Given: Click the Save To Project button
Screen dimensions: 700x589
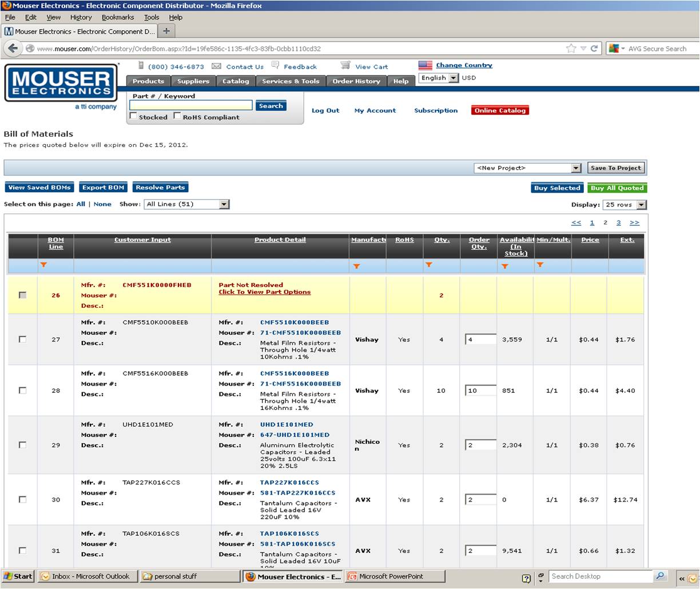Looking at the screenshot, I should (616, 168).
